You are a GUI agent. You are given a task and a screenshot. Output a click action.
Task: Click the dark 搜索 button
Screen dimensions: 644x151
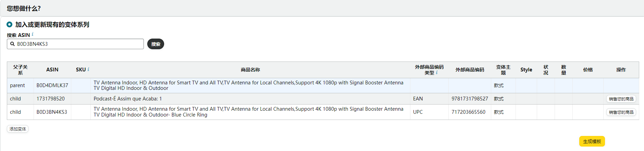click(x=156, y=44)
